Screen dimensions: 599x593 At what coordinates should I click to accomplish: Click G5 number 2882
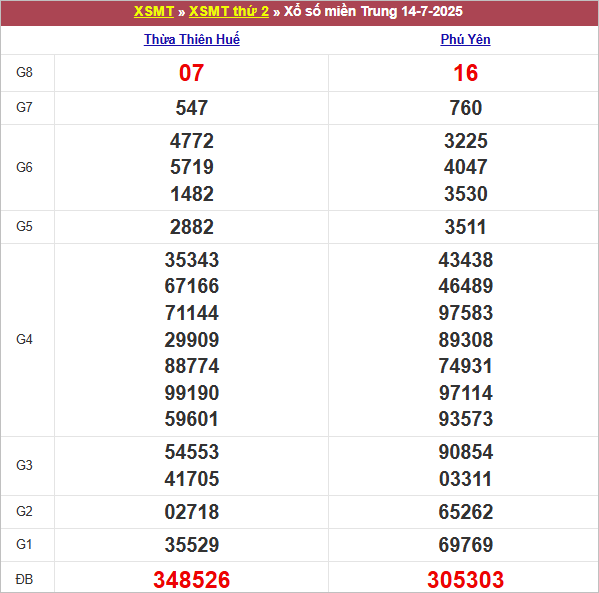pyautogui.click(x=191, y=227)
